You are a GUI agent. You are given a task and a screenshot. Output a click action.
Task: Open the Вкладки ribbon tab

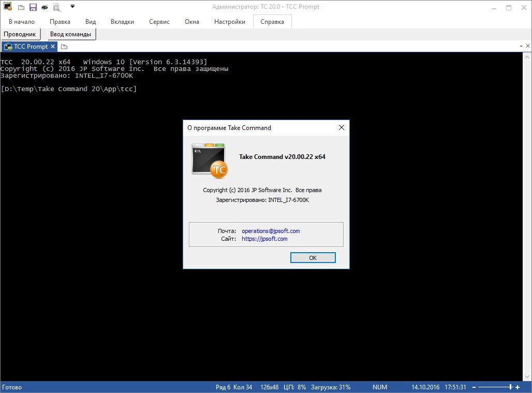[122, 22]
